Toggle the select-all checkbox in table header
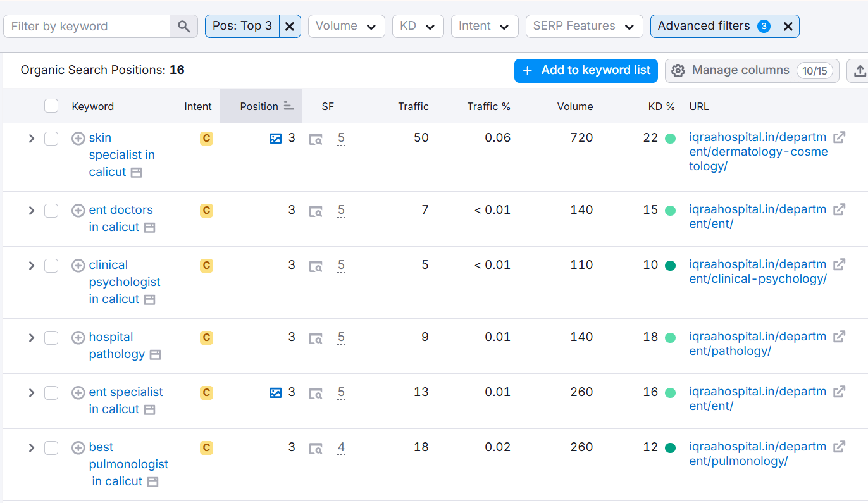 (x=51, y=106)
